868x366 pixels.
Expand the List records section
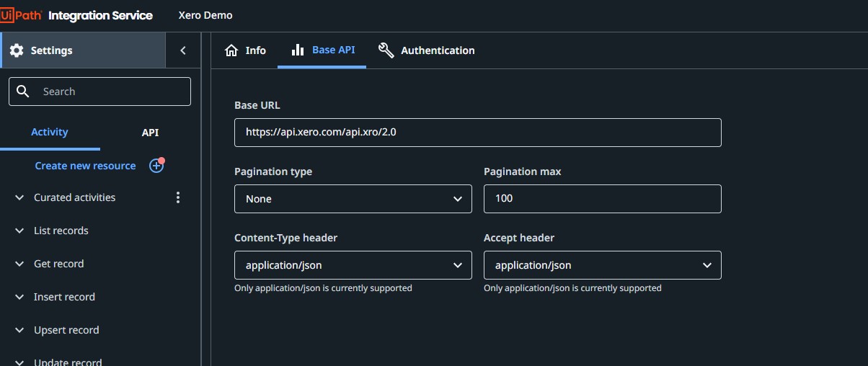click(x=19, y=231)
